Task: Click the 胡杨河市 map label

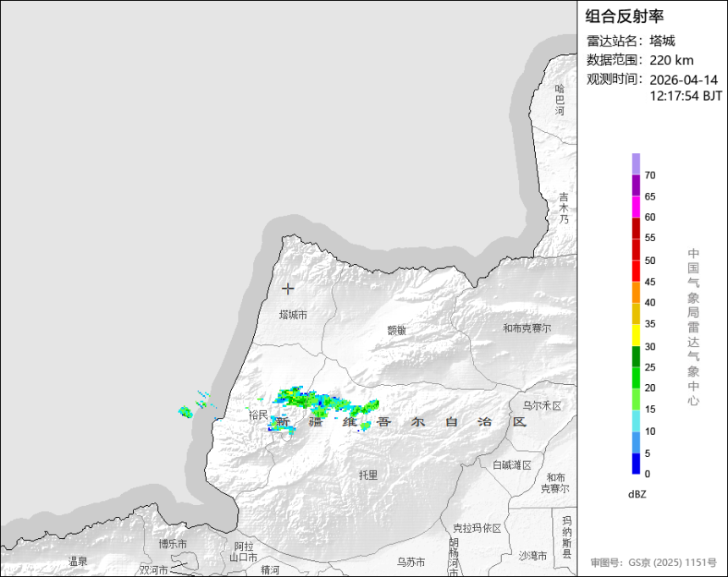Action: click(454, 557)
